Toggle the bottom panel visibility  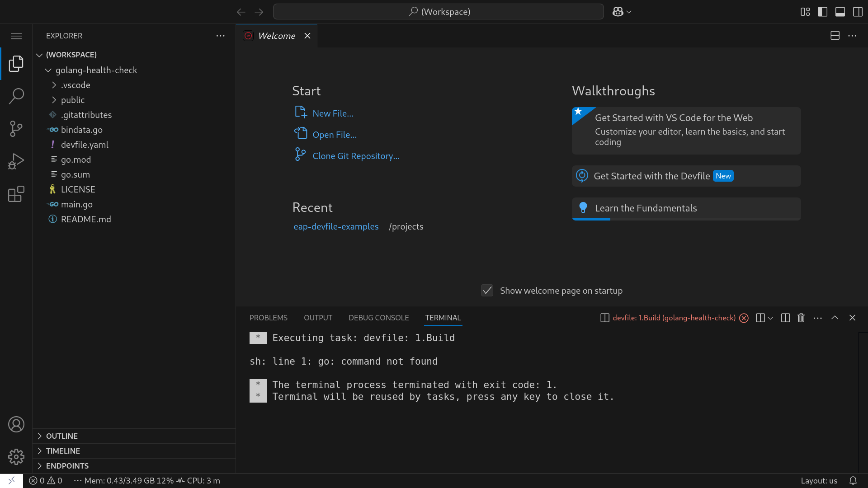tap(840, 12)
